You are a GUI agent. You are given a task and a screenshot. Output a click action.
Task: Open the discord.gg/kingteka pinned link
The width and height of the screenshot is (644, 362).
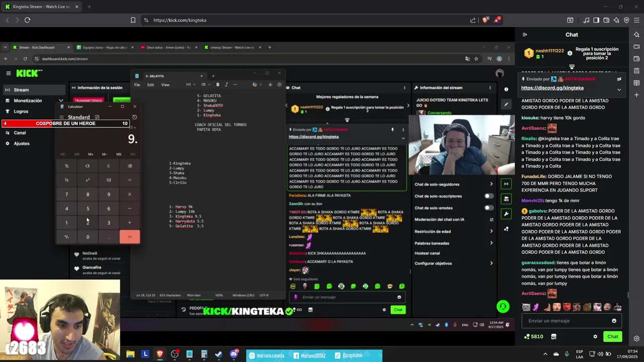[552, 88]
